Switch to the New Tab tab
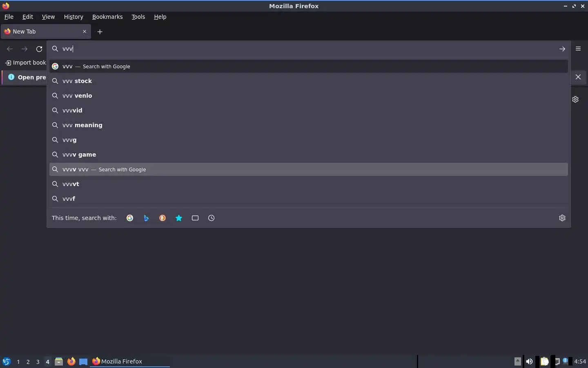 [x=46, y=31]
